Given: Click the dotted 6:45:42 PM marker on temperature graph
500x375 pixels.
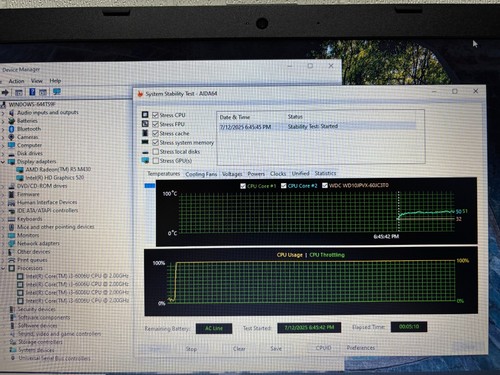Looking at the screenshot, I should coord(399,212).
